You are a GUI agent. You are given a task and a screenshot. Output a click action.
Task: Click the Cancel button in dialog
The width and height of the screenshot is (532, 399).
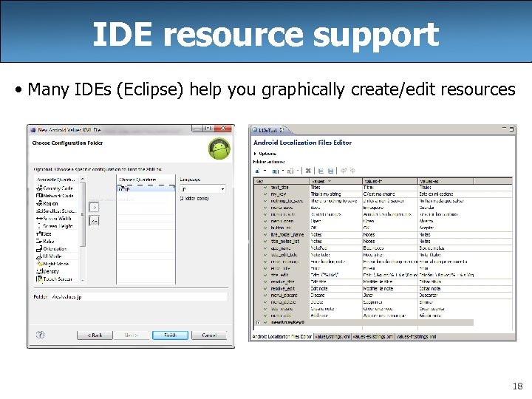(x=209, y=335)
